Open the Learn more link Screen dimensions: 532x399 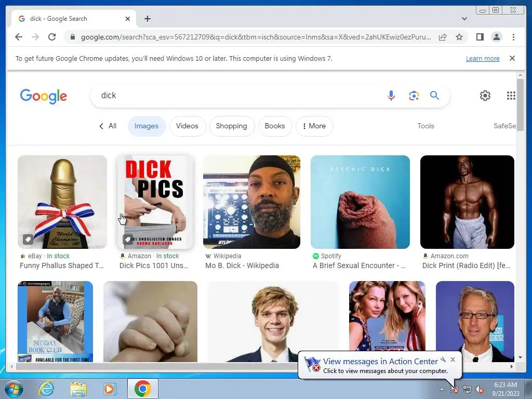pyautogui.click(x=483, y=58)
